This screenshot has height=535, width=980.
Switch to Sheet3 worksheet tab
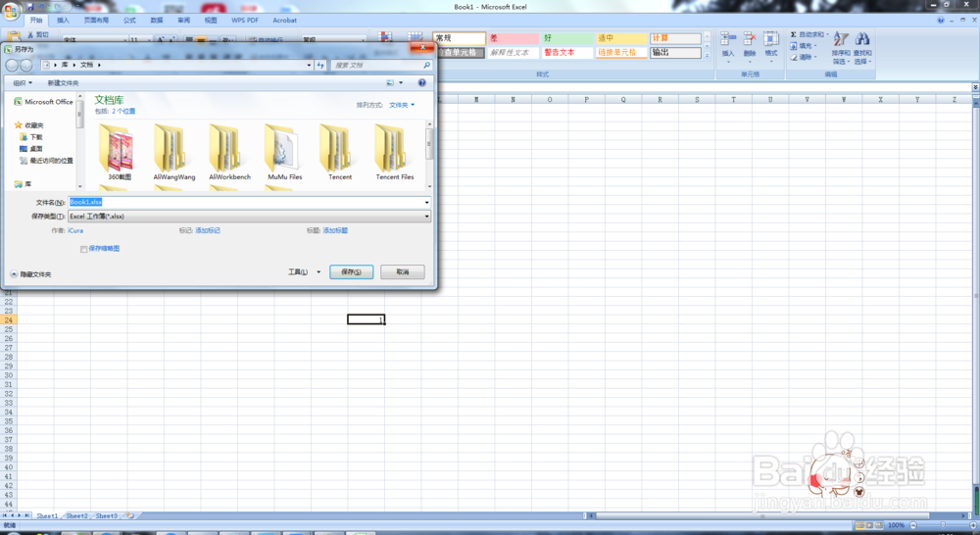pos(106,515)
